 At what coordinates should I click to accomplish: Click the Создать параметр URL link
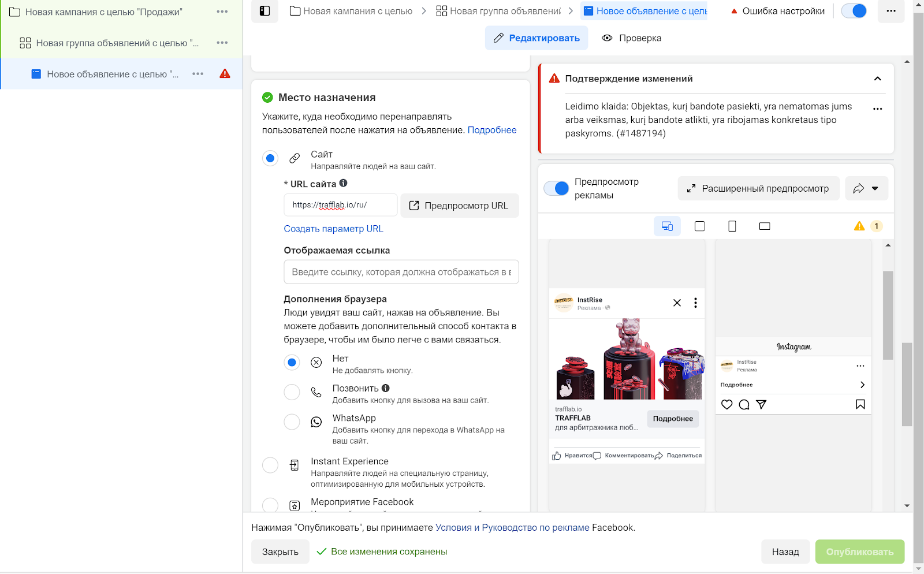coord(333,229)
